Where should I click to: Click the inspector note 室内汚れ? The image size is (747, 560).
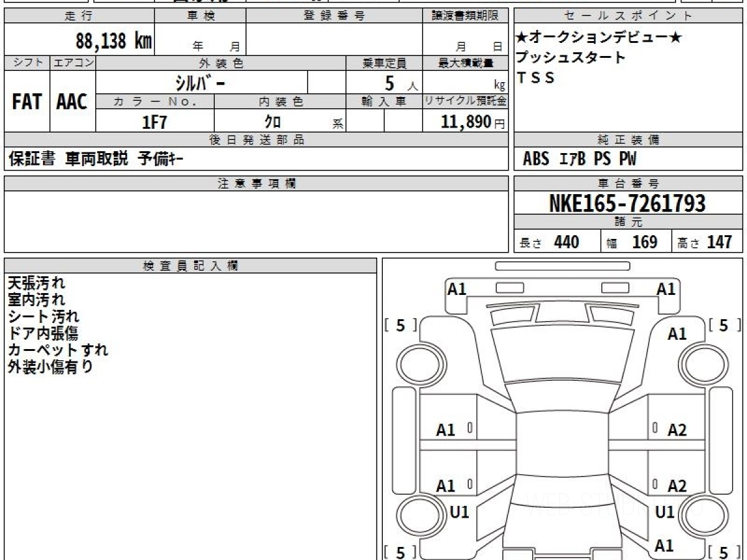tap(36, 300)
